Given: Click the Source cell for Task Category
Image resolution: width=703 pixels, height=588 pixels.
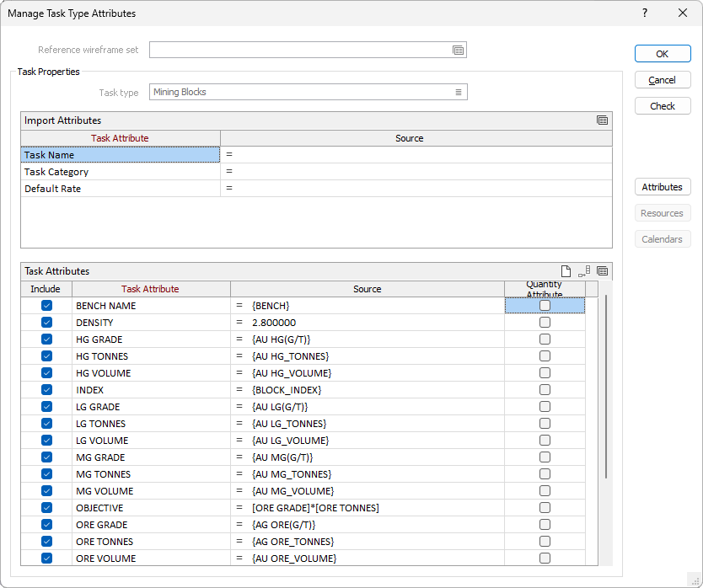Looking at the screenshot, I should pos(416,172).
